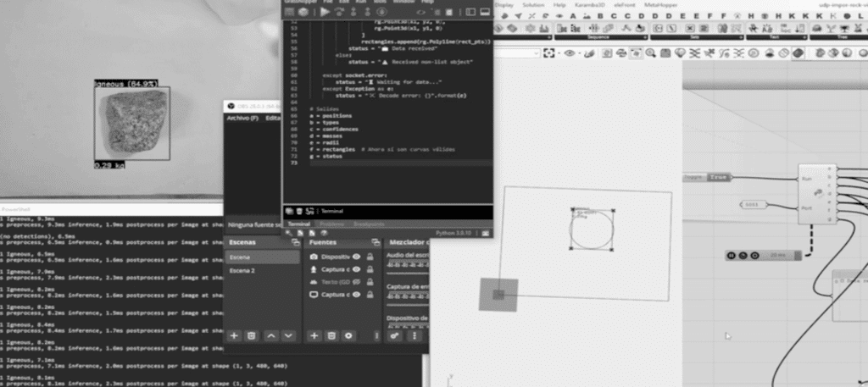Adjust Captura de entrada volume slider in OBS

[407, 304]
